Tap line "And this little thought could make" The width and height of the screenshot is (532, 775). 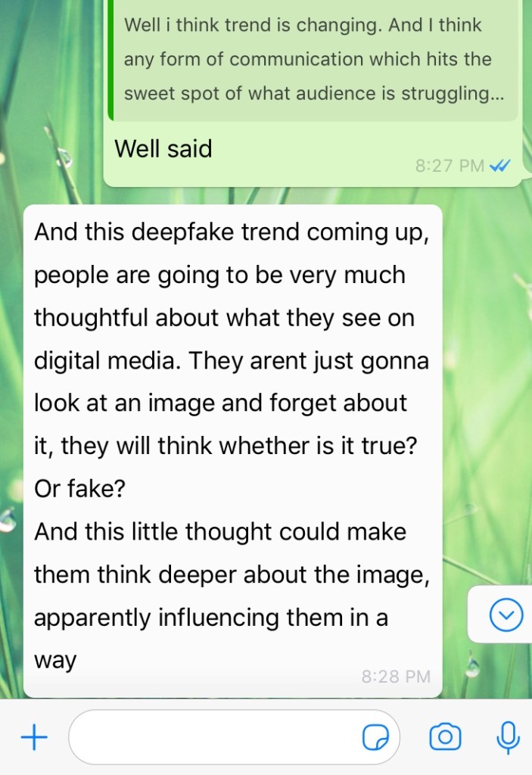[x=220, y=532]
